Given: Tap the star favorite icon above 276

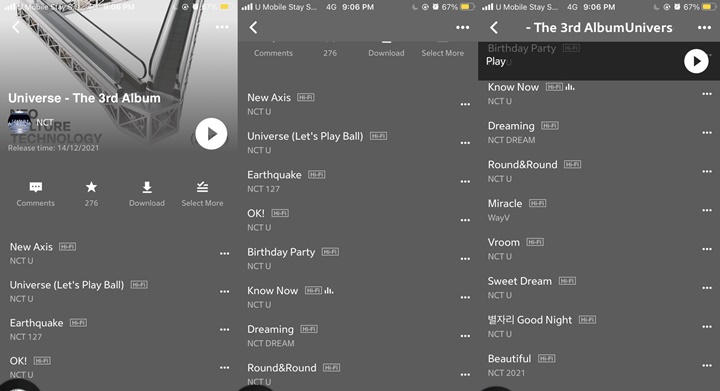Looking at the screenshot, I should [x=91, y=187].
